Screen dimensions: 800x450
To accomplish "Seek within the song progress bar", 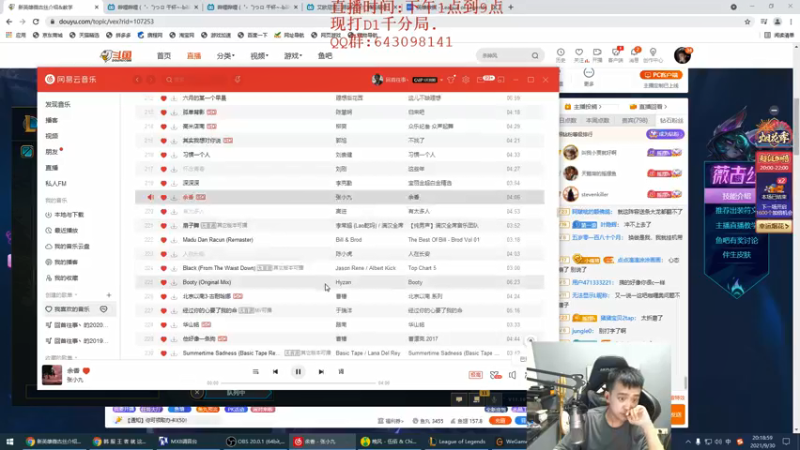I will 298,383.
